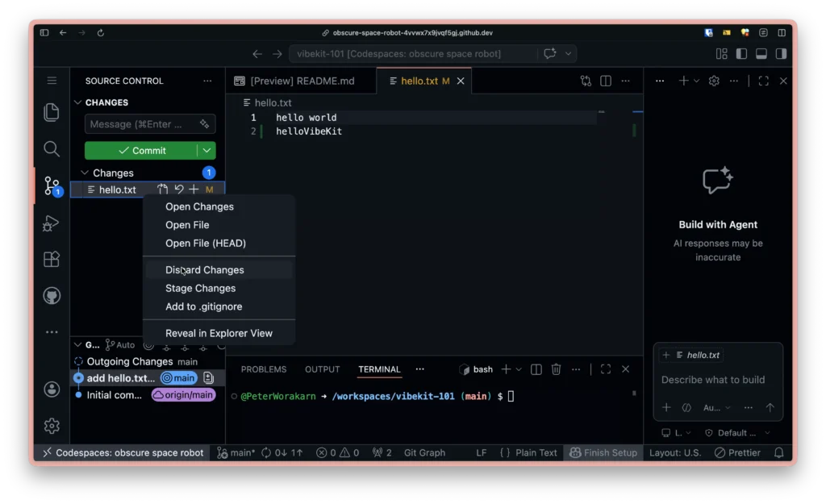The height and width of the screenshot is (504, 826).
Task: Open the new chat dropdown chevron
Action: [x=696, y=81]
